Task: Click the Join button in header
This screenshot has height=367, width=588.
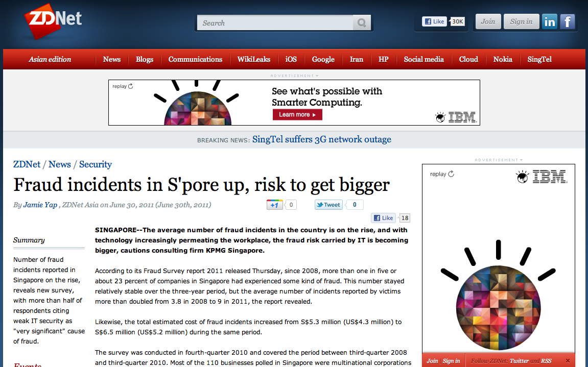Action: (x=488, y=21)
